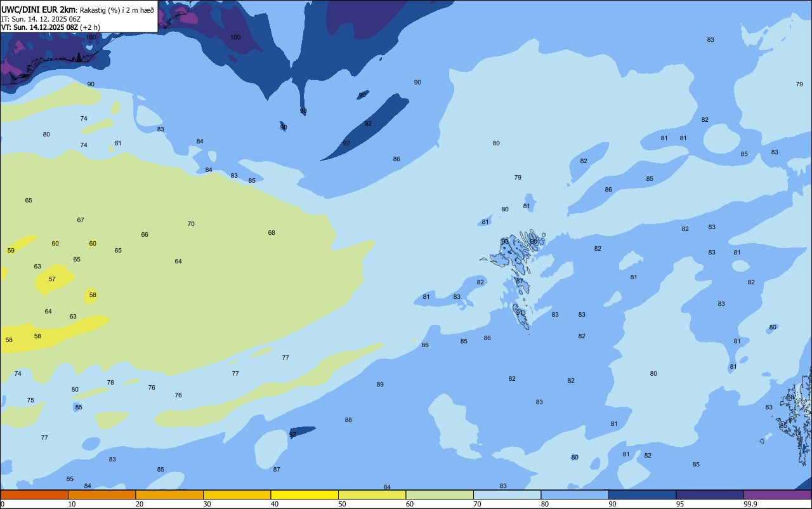The image size is (812, 509).
Task: Click the '99.9' legend tick label
Action: point(750,504)
